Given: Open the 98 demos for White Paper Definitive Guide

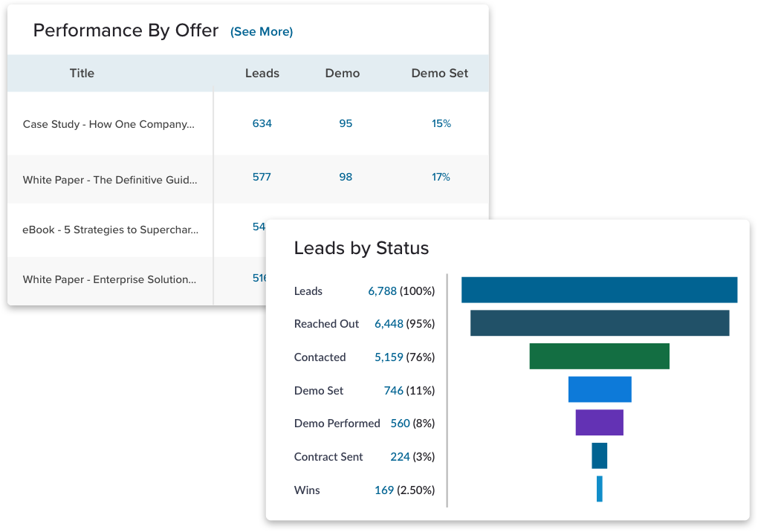Looking at the screenshot, I should point(345,177).
